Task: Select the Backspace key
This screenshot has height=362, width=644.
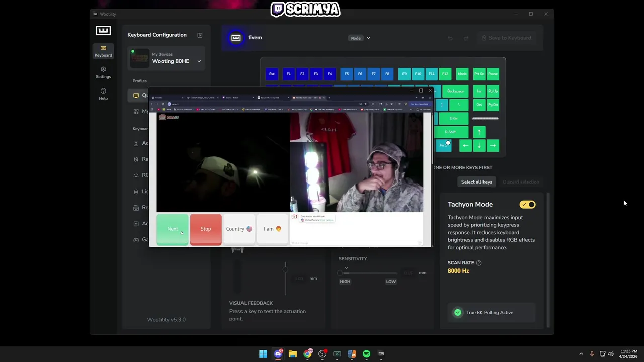Action: coord(455,91)
